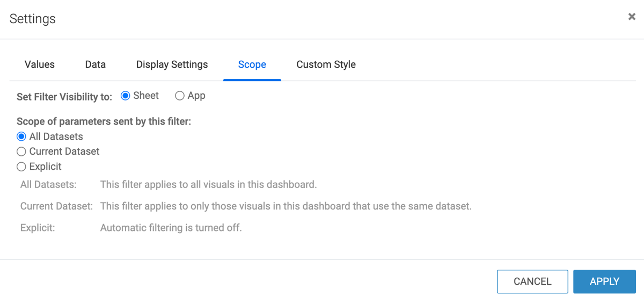Apply the filter settings
This screenshot has width=644, height=303.
pyautogui.click(x=604, y=282)
